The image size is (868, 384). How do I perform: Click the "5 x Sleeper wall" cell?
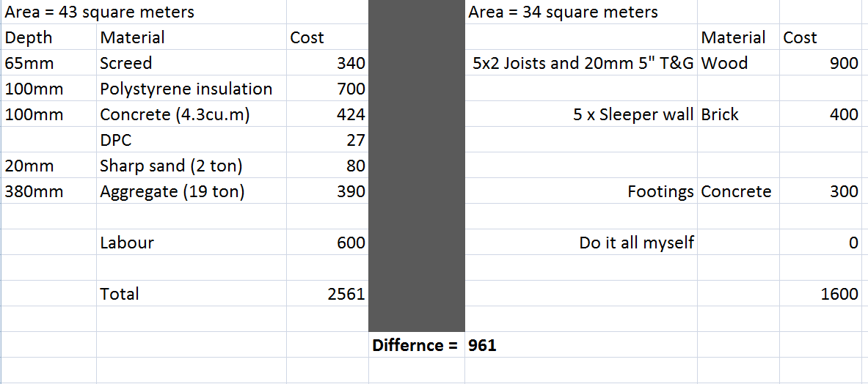click(x=633, y=115)
